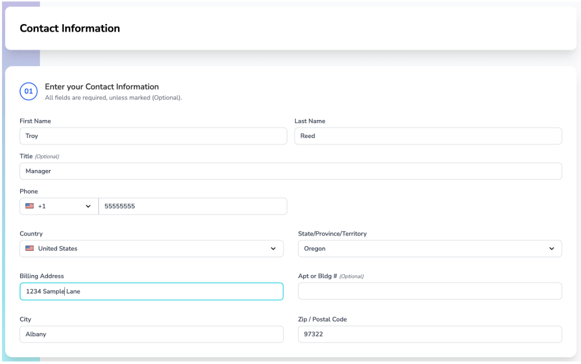Click the First Name field containing Troy

point(153,136)
